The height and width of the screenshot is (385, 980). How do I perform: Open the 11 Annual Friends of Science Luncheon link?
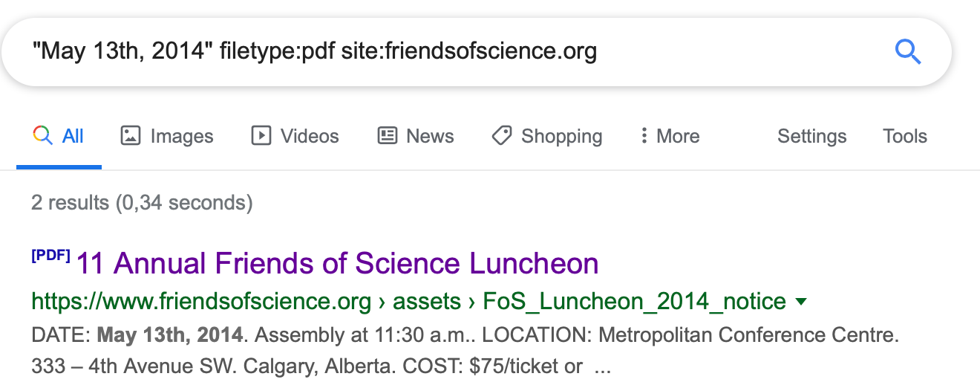pyautogui.click(x=338, y=264)
